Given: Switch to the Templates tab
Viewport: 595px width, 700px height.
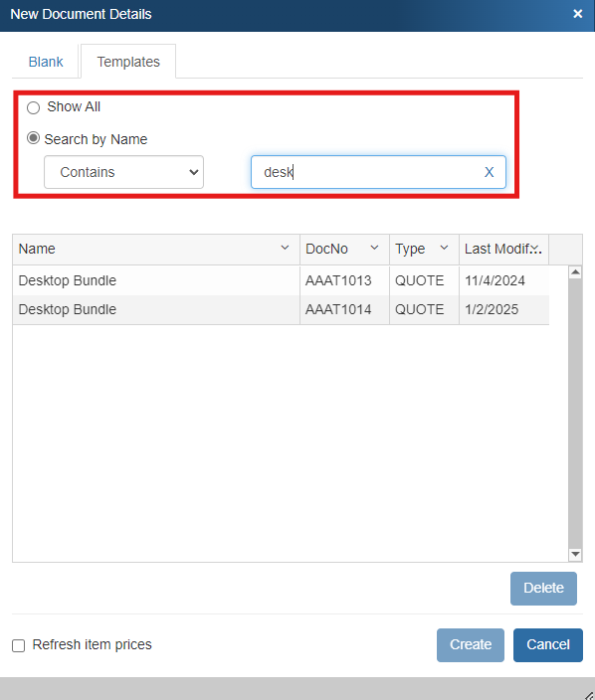Looking at the screenshot, I should (x=128, y=62).
